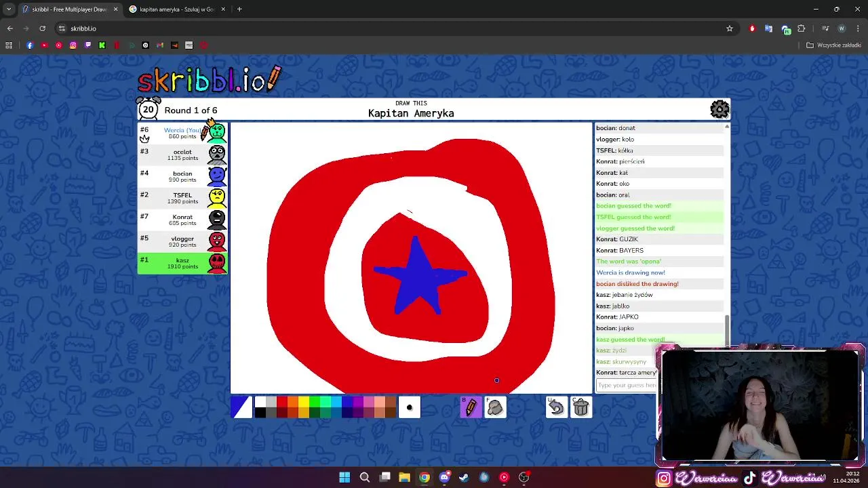Open the green Kick bookmark

click(102, 45)
